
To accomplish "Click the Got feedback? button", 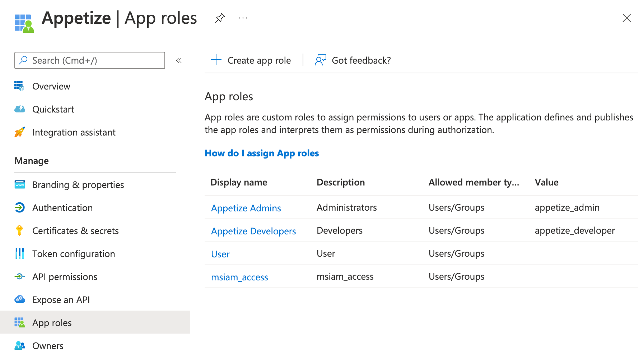I will pos(353,60).
